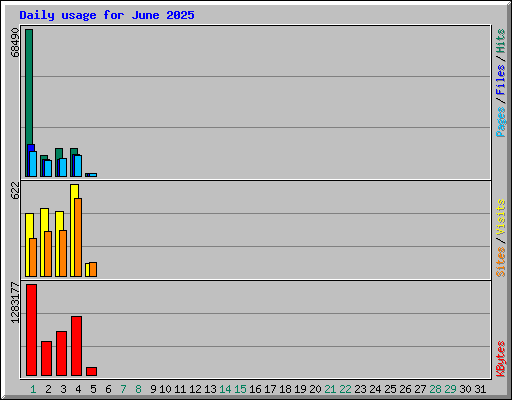Click the tallest yellow Visits bar, day 4
Image resolution: width=512 pixels, height=400 pixels.
point(74,230)
